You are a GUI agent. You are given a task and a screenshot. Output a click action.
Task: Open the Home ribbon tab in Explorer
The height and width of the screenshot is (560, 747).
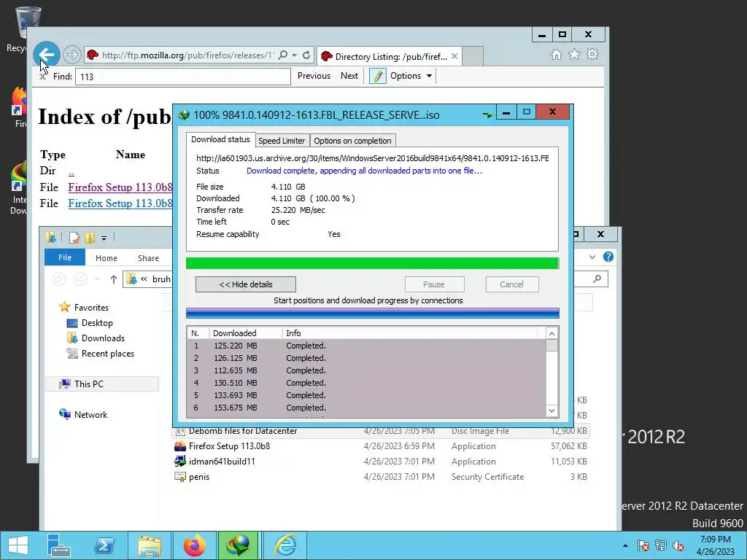[x=107, y=258]
